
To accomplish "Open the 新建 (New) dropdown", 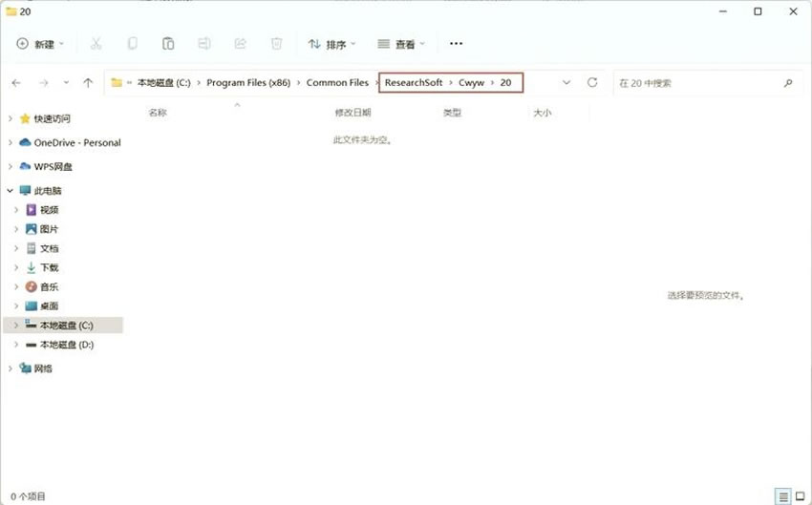I will pos(40,44).
